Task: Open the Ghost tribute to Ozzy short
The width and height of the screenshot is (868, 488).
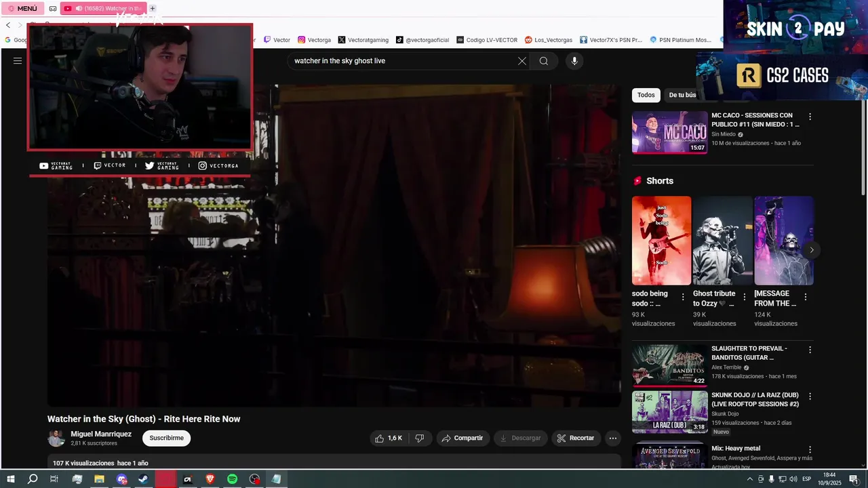Action: [722, 241]
